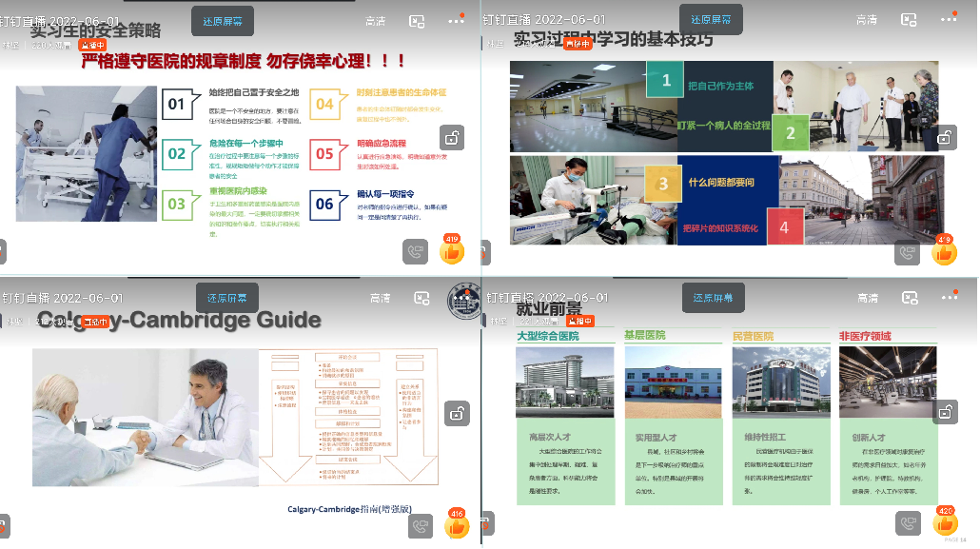Open the more options menu on the 实习过程中学习的基本技巧 stream
The image size is (980, 549).
949,19
